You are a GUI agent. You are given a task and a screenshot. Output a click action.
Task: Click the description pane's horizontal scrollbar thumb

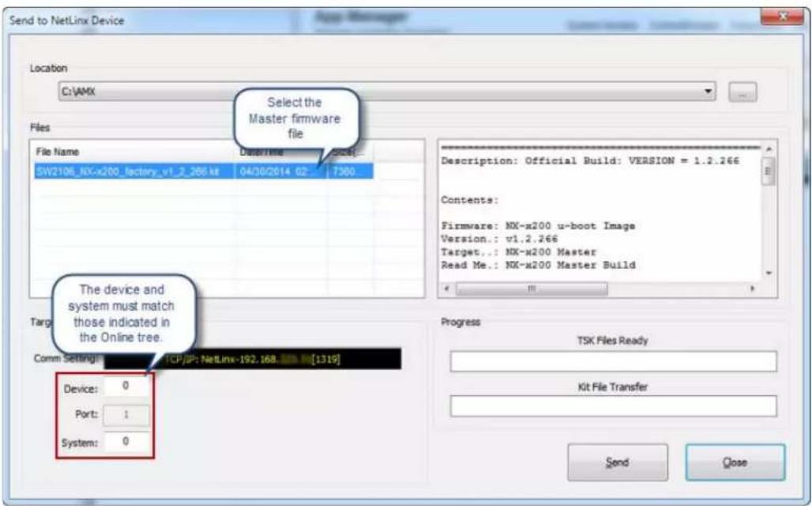coord(532,289)
